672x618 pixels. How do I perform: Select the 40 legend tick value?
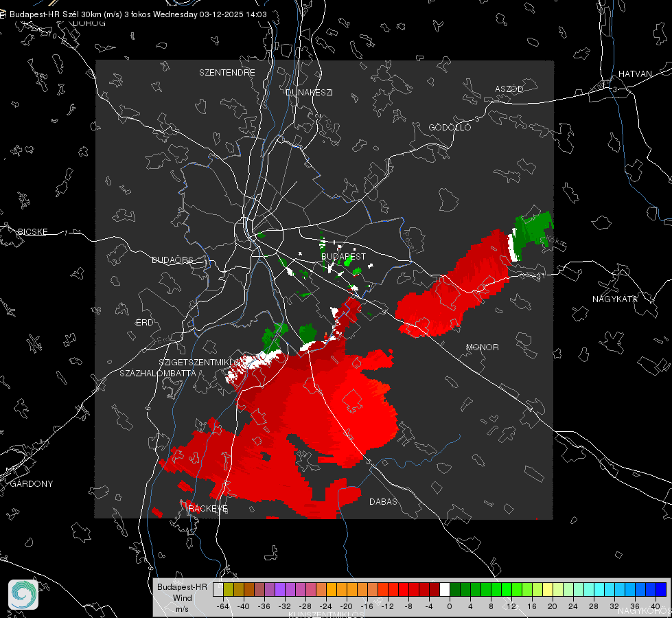click(x=656, y=606)
